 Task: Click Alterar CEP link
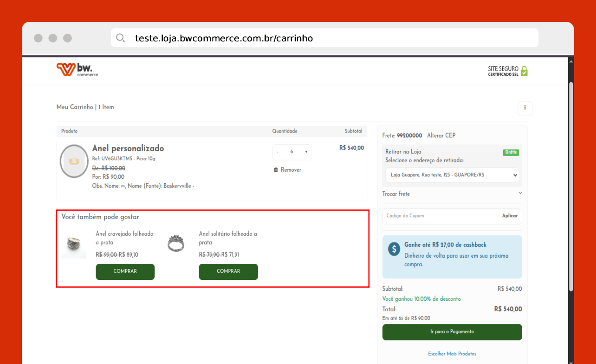point(441,136)
